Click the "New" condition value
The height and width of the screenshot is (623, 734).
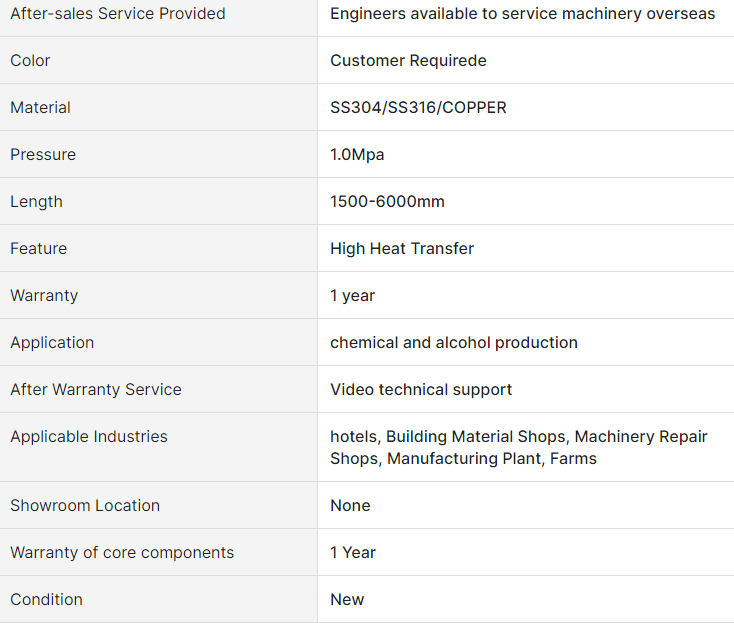347,600
